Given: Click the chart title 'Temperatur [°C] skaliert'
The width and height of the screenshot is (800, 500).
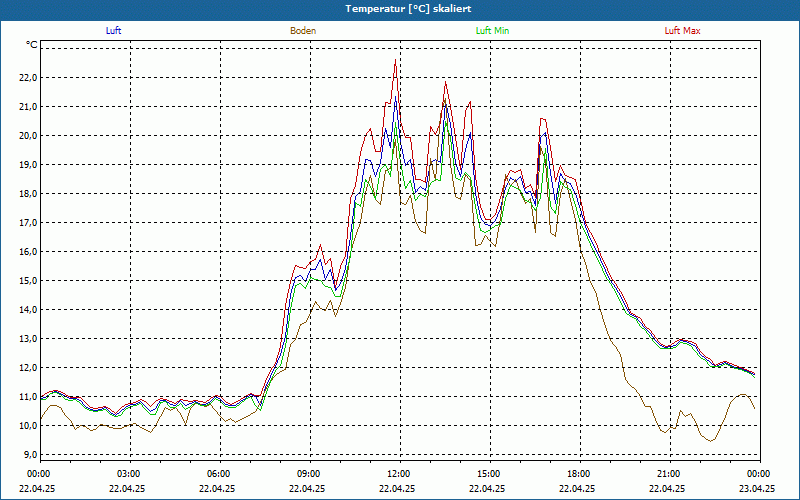Looking at the screenshot, I should [x=400, y=8].
